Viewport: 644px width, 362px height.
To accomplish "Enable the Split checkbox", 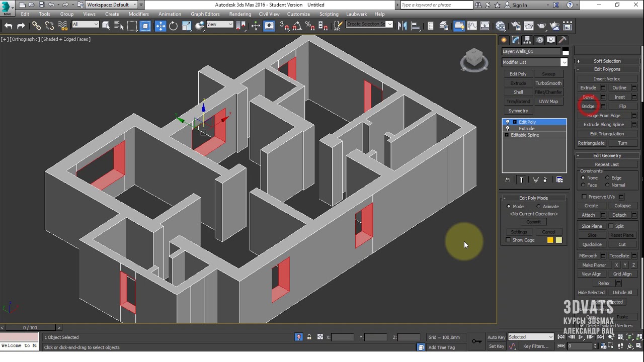I will (x=611, y=226).
